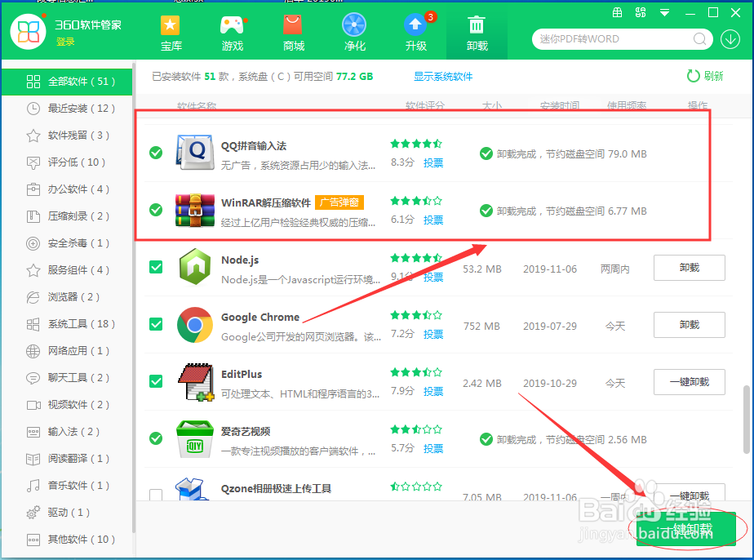Click the magnifier search icon
Screen dimensions: 754x560
coord(699,39)
